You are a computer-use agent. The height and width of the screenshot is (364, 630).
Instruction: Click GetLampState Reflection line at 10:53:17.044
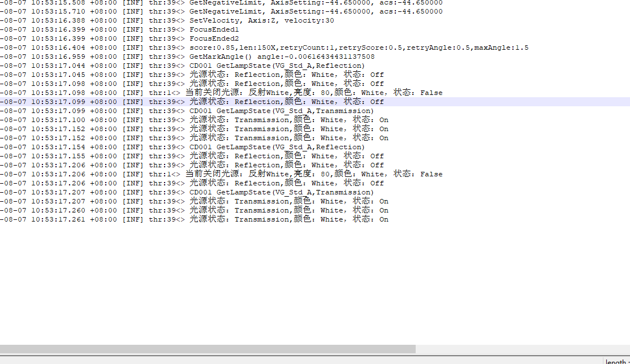pyautogui.click(x=277, y=66)
